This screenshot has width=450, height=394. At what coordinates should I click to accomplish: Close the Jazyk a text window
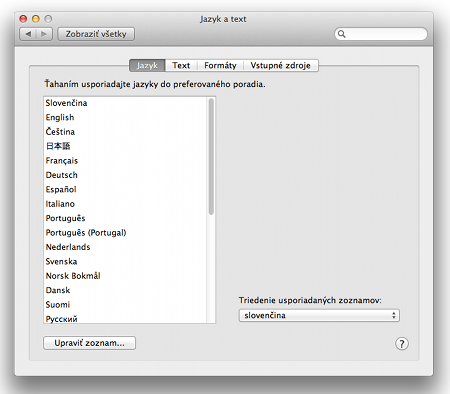[x=23, y=19]
